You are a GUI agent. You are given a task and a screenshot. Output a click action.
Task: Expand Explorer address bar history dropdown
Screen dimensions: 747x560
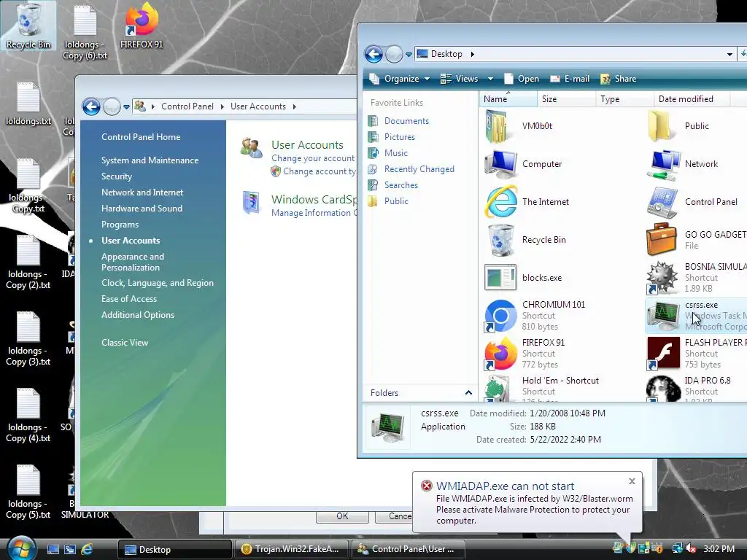(729, 54)
